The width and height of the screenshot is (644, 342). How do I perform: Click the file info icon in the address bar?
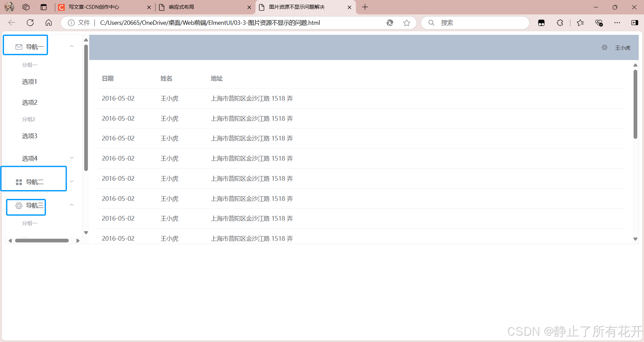pos(71,23)
